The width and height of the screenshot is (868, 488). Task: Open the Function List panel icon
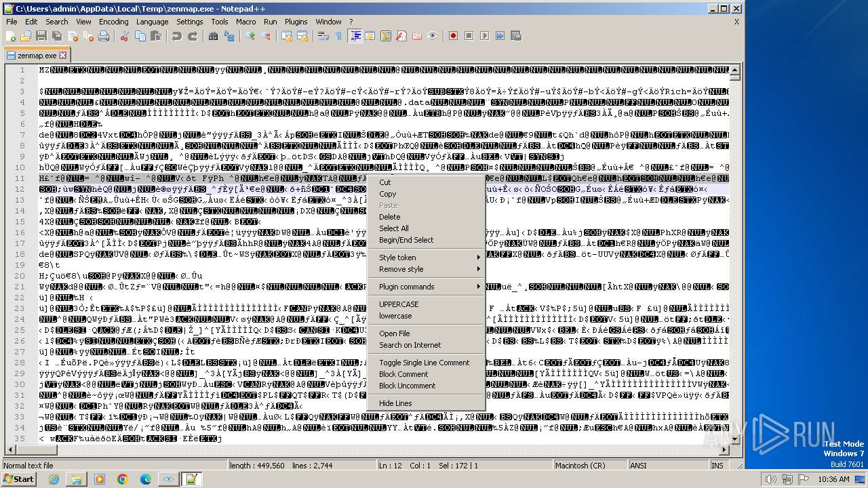click(x=401, y=36)
